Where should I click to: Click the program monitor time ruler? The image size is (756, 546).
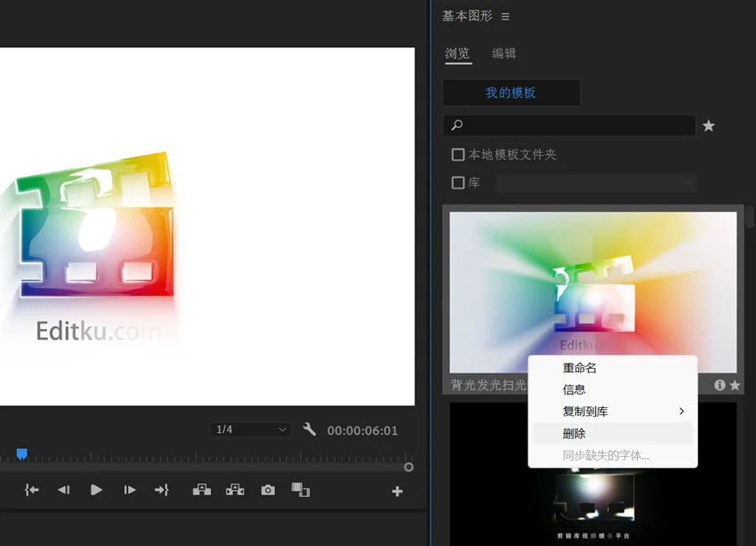[207, 456]
